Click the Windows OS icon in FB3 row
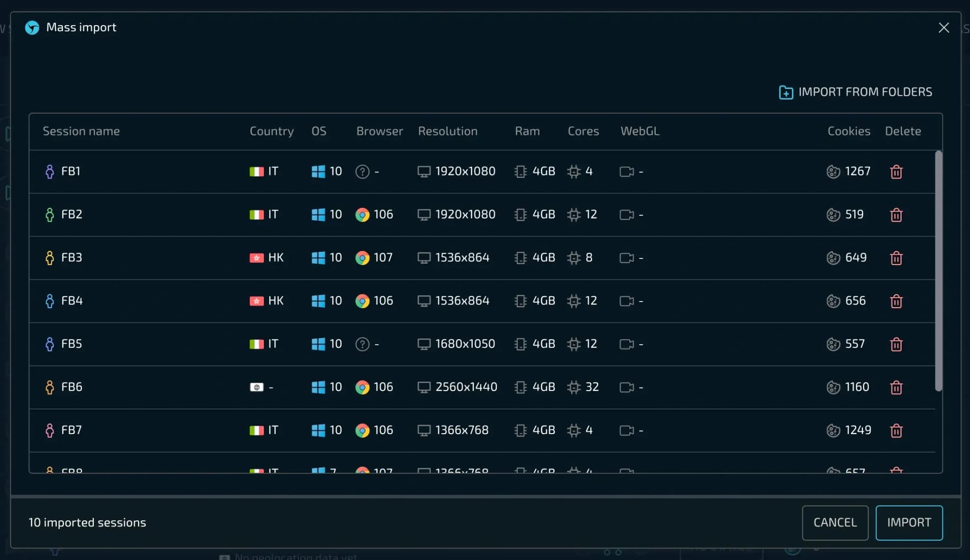Screen dimensions: 970x560 318,258
